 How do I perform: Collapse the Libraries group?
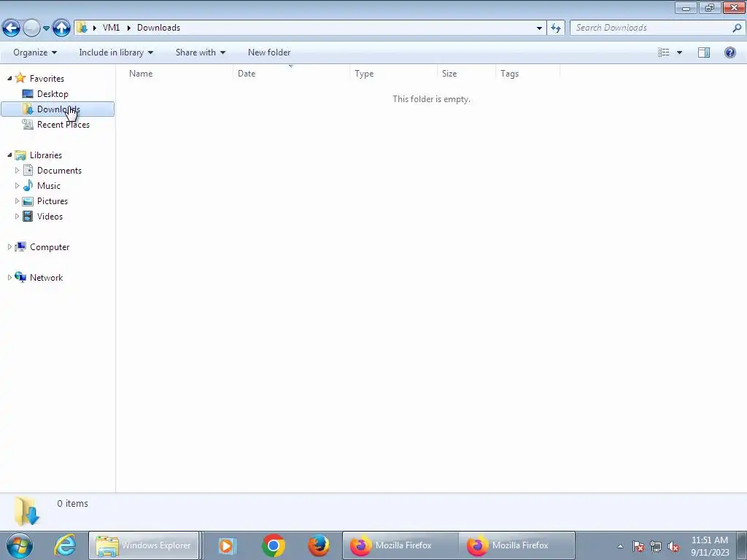[9, 155]
